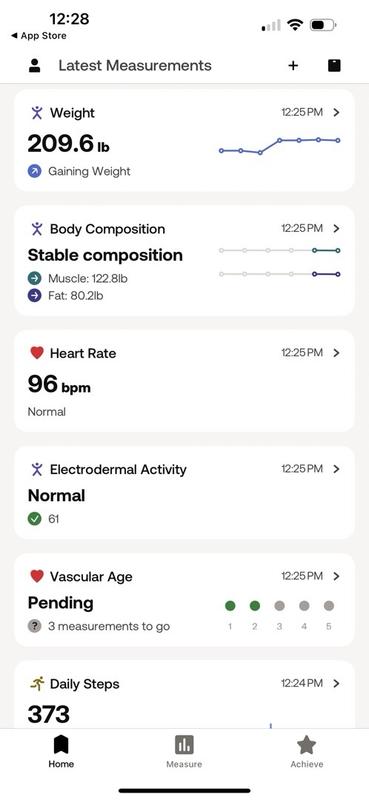Select the Home tab
The width and height of the screenshot is (369, 800).
(61, 752)
